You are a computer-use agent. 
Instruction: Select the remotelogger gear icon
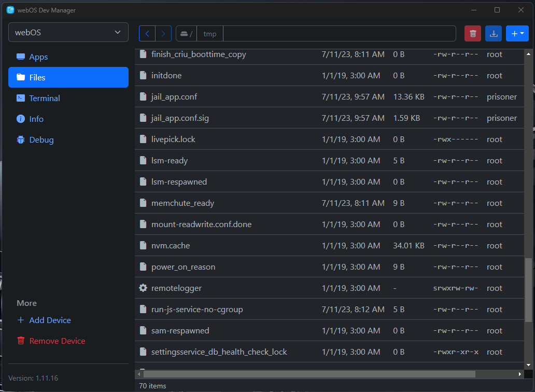pyautogui.click(x=144, y=288)
